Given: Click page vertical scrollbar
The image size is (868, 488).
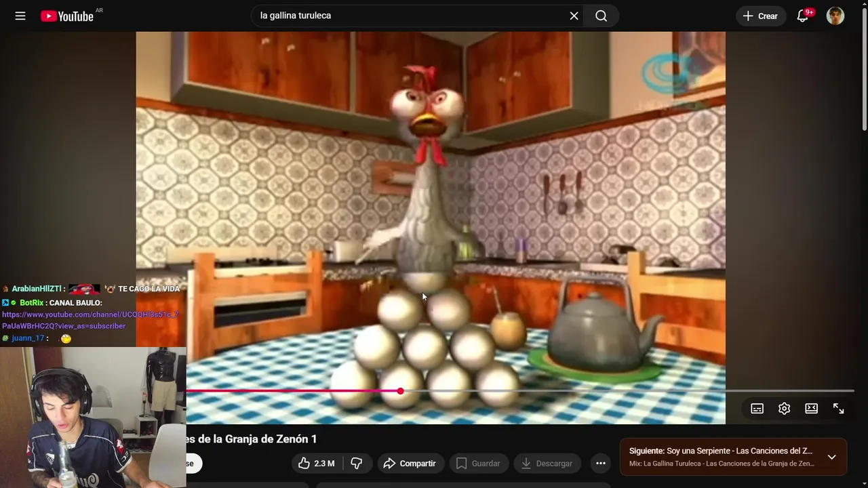Looking at the screenshot, I should (864, 68).
